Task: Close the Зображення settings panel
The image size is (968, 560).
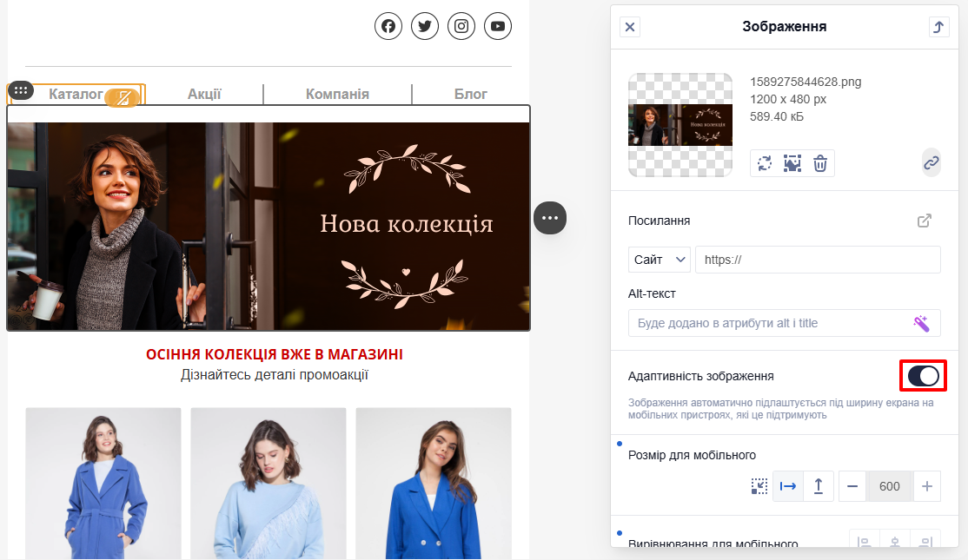Action: pos(630,27)
